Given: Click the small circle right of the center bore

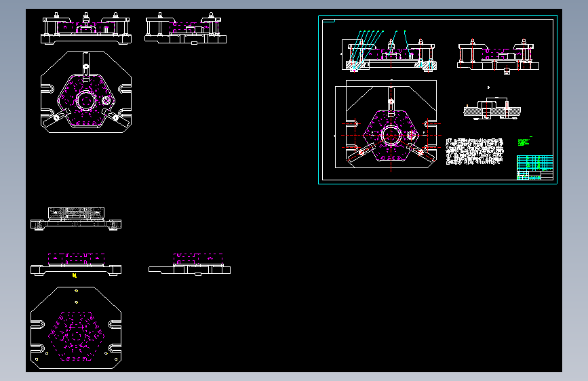Looking at the screenshot, I should 106,100.
